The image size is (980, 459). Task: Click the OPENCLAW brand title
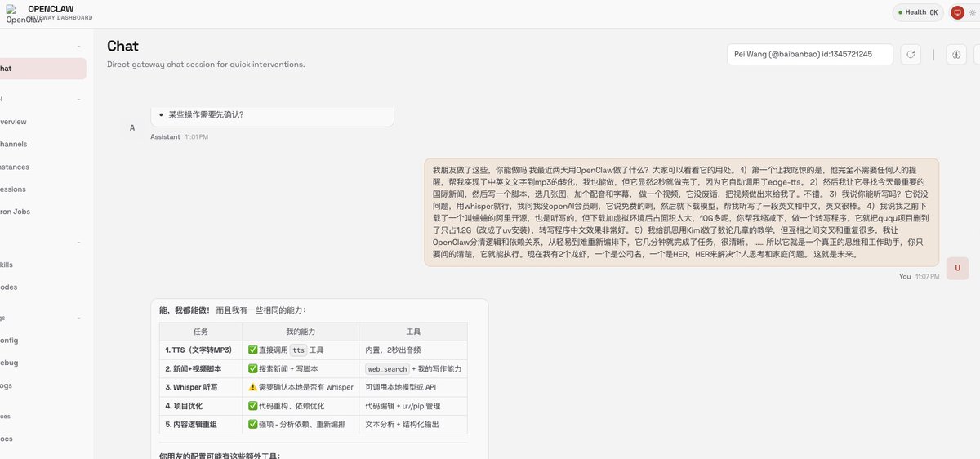click(51, 8)
